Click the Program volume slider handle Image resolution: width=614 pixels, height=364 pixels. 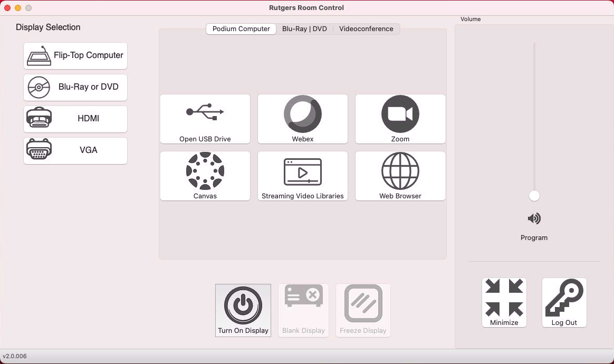(x=534, y=196)
